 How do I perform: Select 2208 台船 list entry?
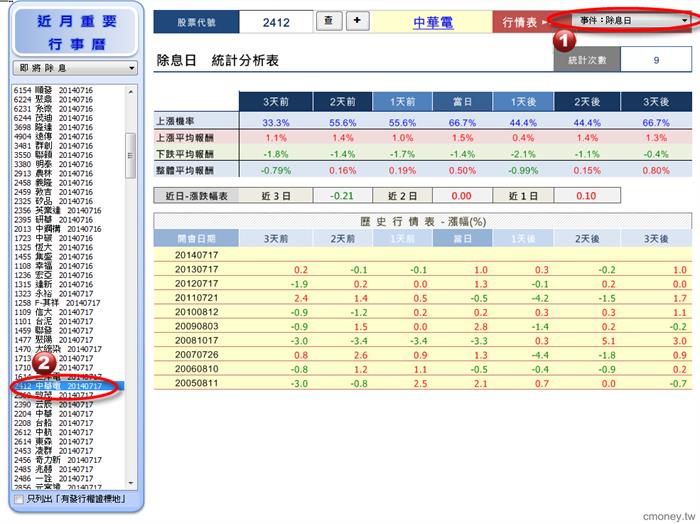pos(54,423)
